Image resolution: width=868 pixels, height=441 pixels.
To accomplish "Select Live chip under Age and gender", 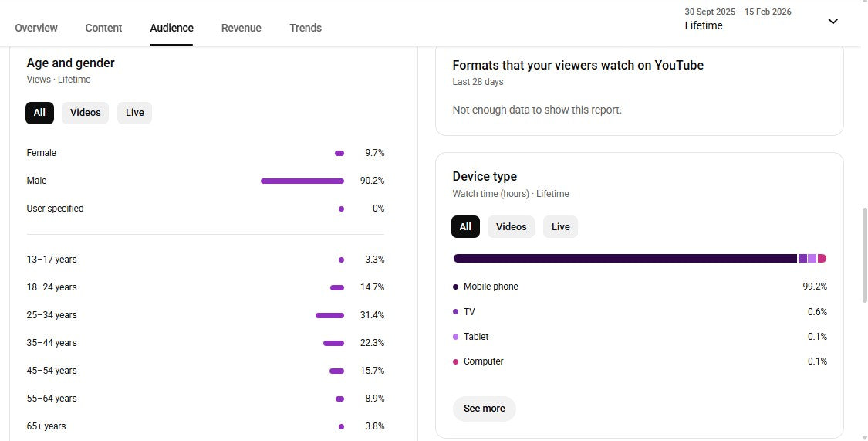I will [135, 113].
